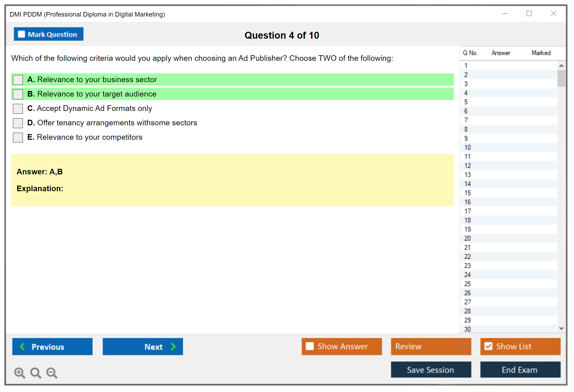574x392 pixels.
Task: Jump to question 10 in list
Action: point(467,147)
